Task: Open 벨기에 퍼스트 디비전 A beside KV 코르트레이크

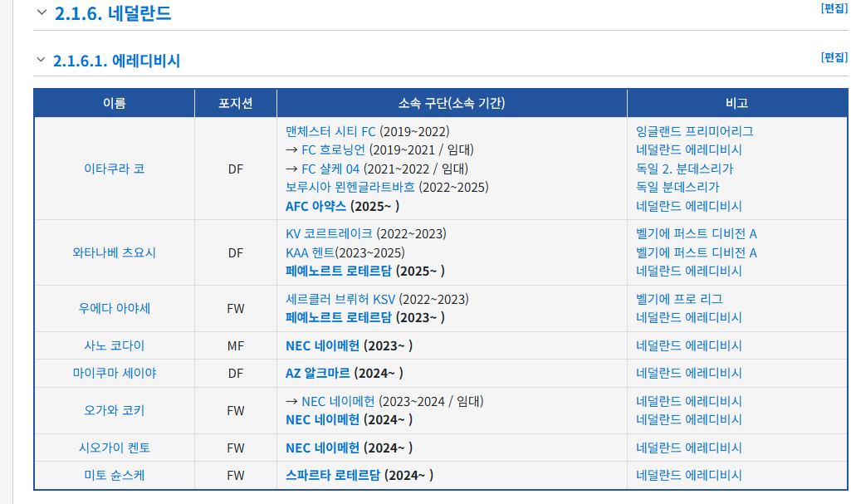Action: pos(696,234)
